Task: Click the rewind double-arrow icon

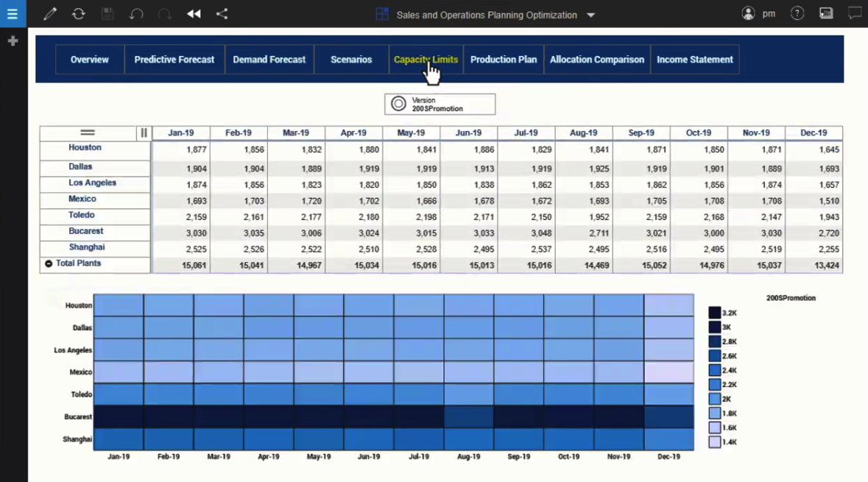Action: coord(194,14)
